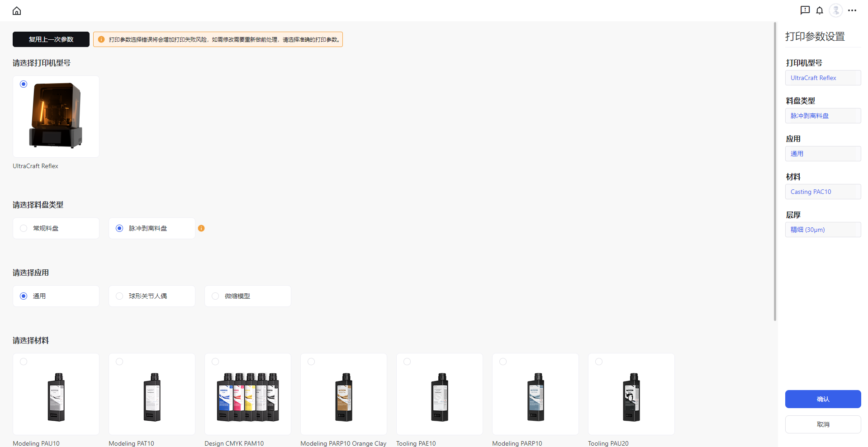
Task: Open the user avatar profile
Action: [x=836, y=10]
